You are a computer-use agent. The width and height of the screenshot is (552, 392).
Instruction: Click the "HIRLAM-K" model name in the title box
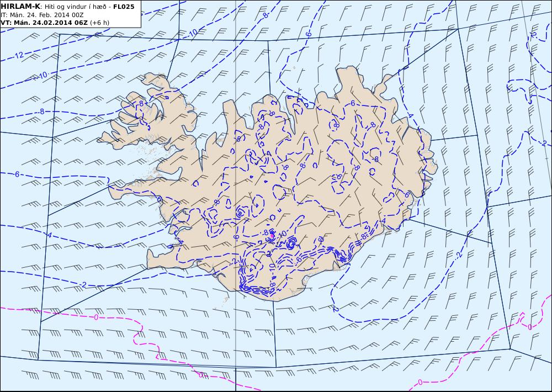[x=21, y=7]
